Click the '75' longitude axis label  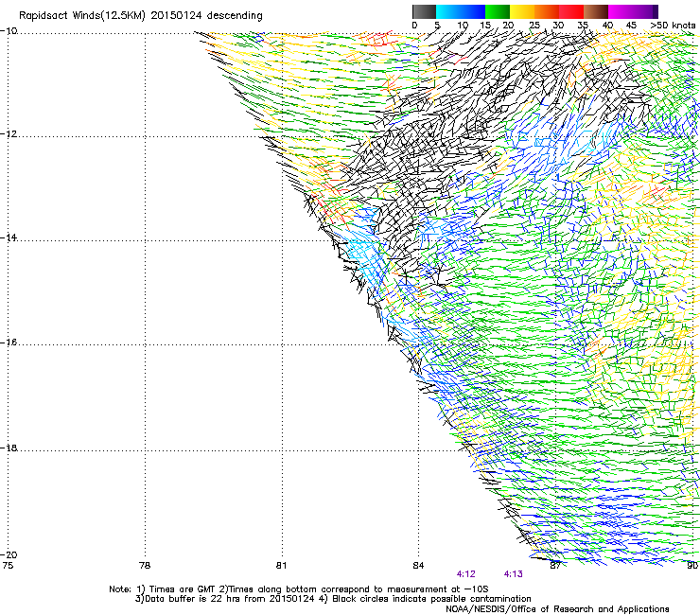pyautogui.click(x=8, y=566)
